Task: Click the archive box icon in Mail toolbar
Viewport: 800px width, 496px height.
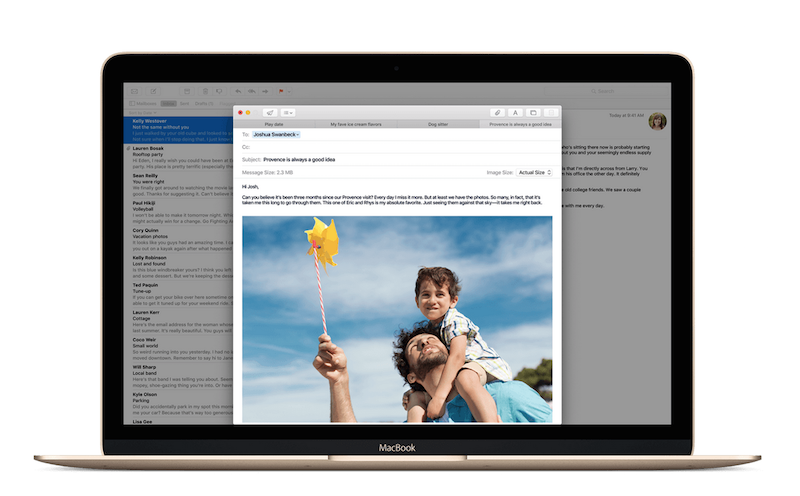Action: coord(185,91)
